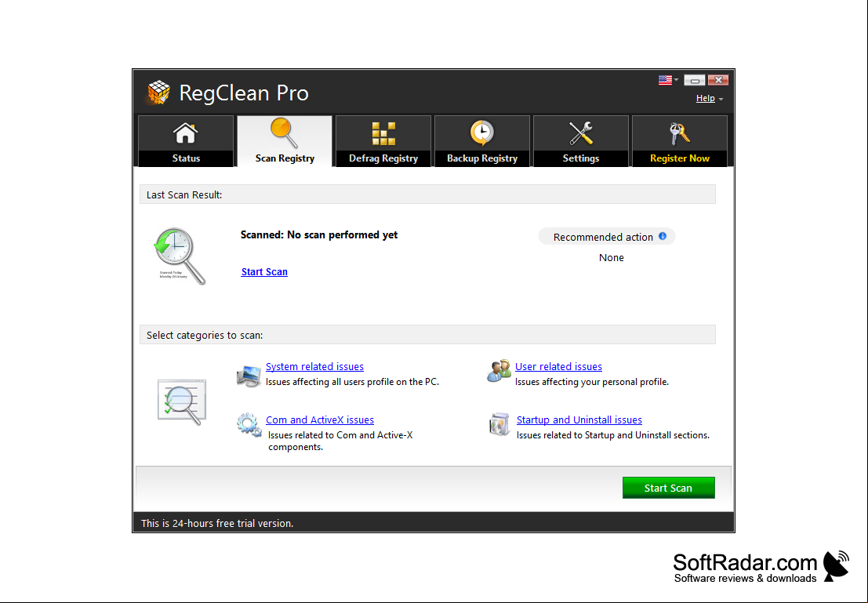Click the categories checklist magnifier icon

coord(182,402)
